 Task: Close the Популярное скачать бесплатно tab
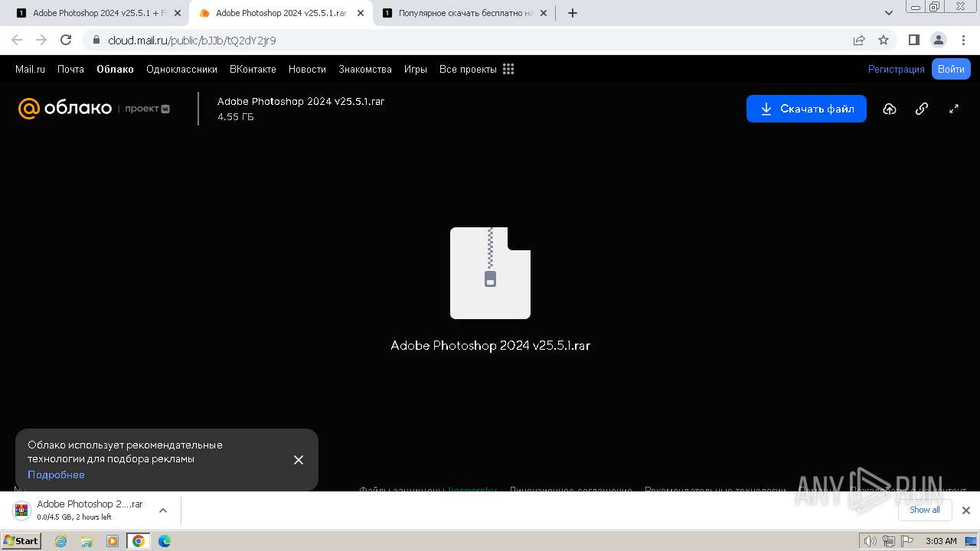[x=544, y=13]
